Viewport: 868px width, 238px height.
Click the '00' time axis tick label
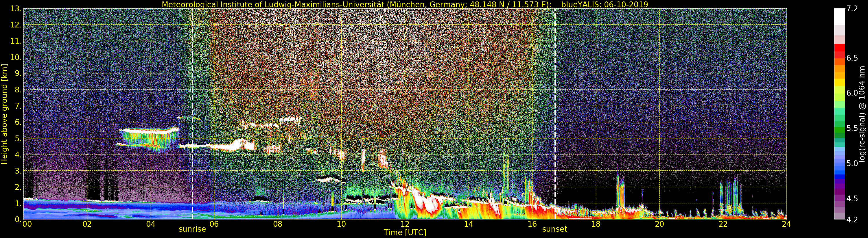pos(27,224)
